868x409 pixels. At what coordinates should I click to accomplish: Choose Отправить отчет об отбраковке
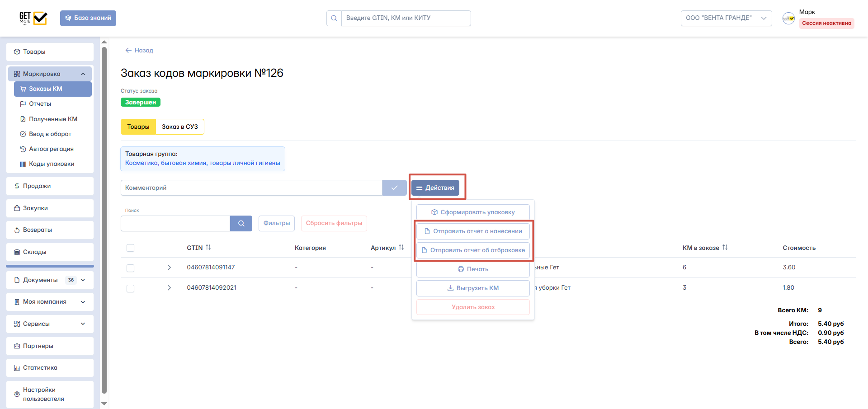473,250
